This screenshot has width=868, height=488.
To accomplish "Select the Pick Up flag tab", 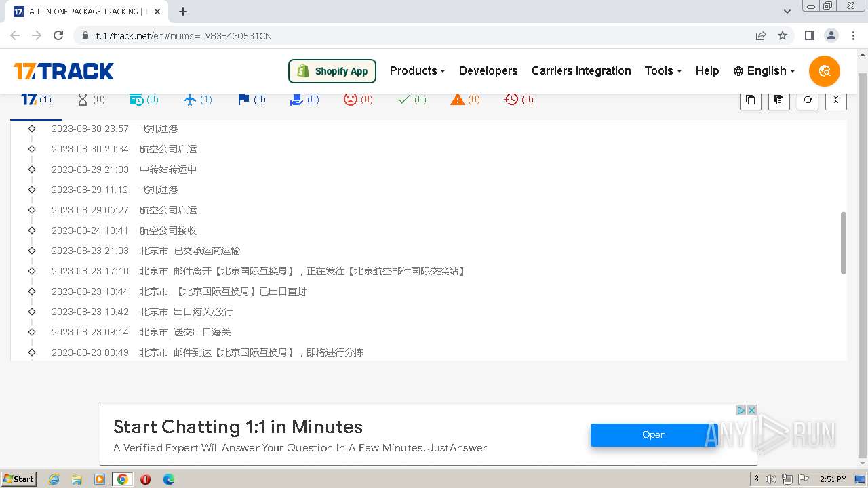I will [x=251, y=100].
